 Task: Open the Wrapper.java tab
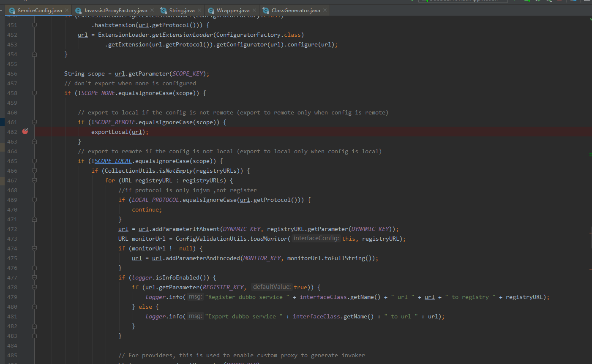(x=233, y=11)
